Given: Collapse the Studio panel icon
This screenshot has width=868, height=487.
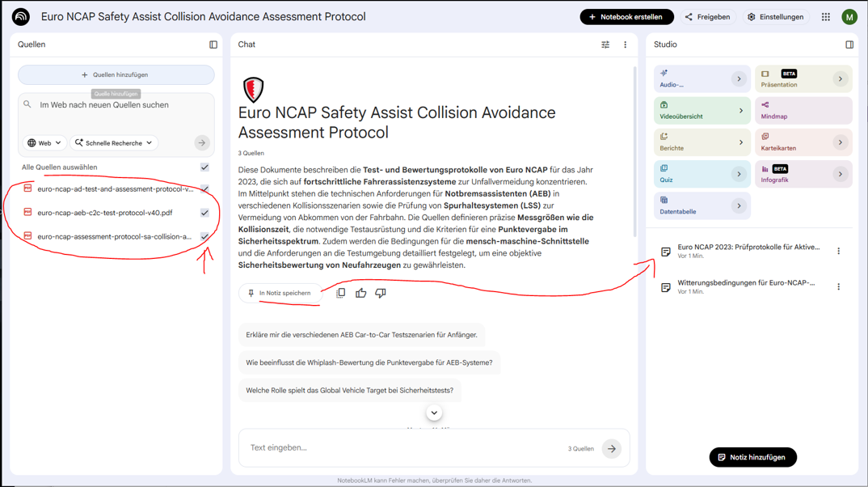Looking at the screenshot, I should pyautogui.click(x=849, y=44).
